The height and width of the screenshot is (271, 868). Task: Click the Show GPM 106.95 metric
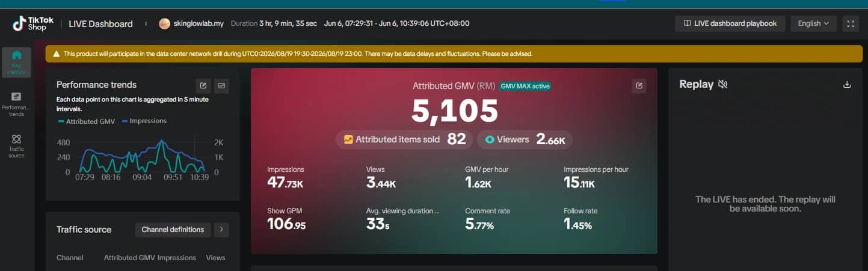tap(286, 219)
